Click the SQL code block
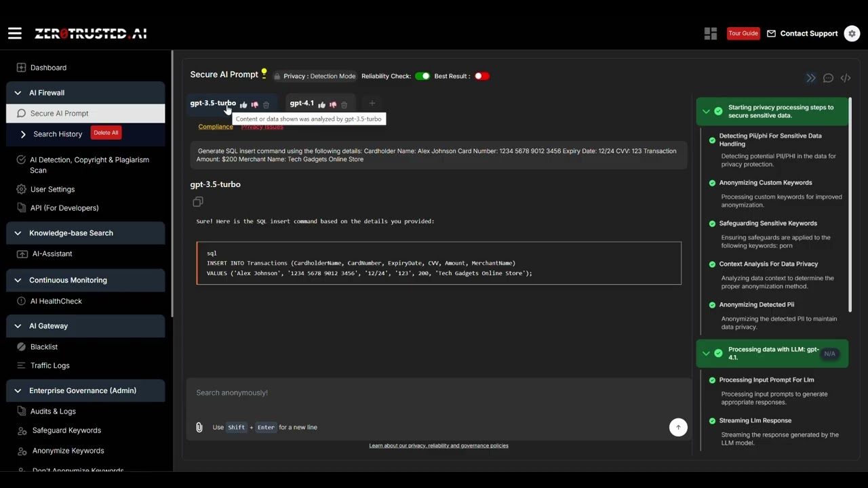Screen dimensions: 868x488 click(439, 263)
